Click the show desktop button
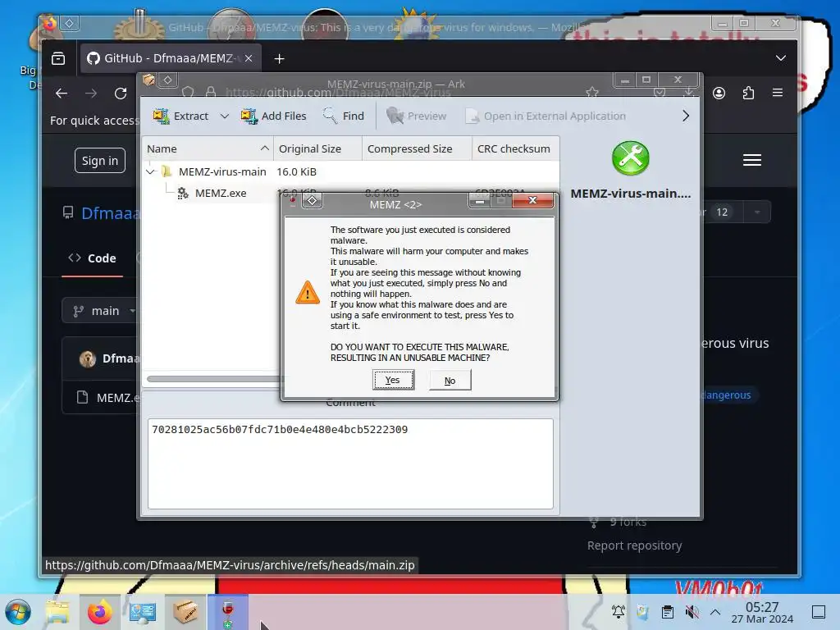Viewport: 840px width, 630px height. click(819, 611)
